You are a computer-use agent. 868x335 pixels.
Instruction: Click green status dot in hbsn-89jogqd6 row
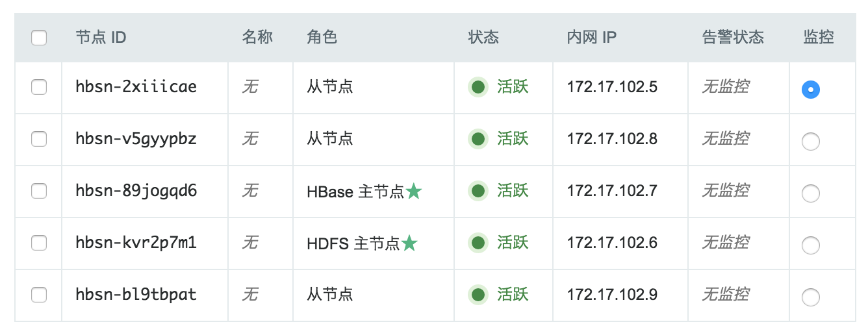click(478, 191)
